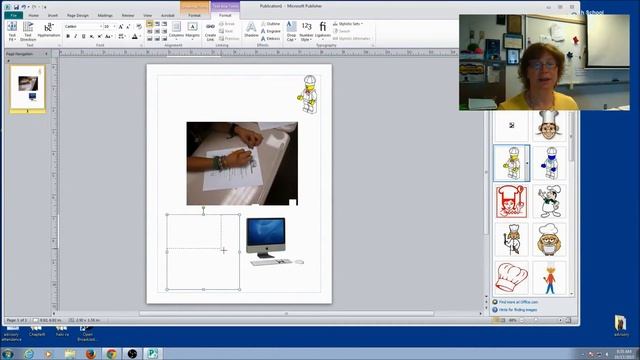Toggle Subscript formatting
The image size is (640, 360).
[x=91, y=36]
